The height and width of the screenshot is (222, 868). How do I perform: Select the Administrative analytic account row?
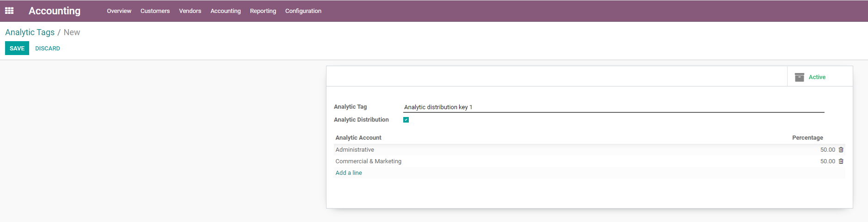pyautogui.click(x=355, y=150)
